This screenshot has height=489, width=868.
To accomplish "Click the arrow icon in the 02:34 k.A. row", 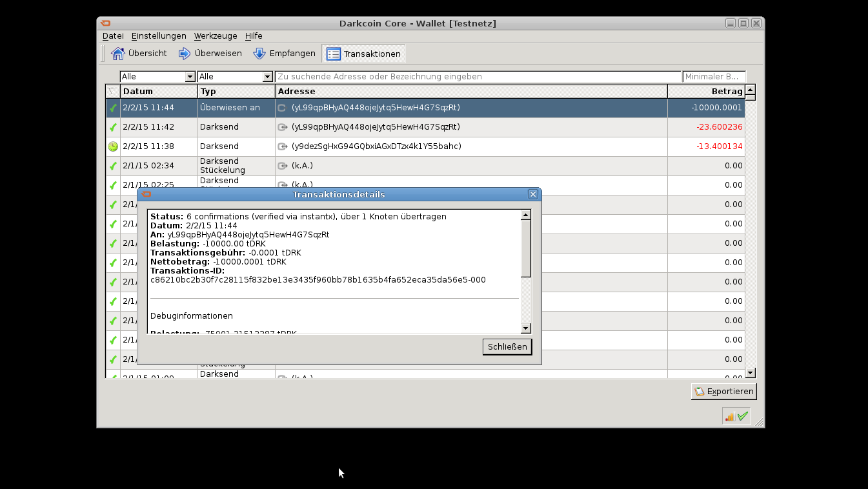I will pos(282,166).
